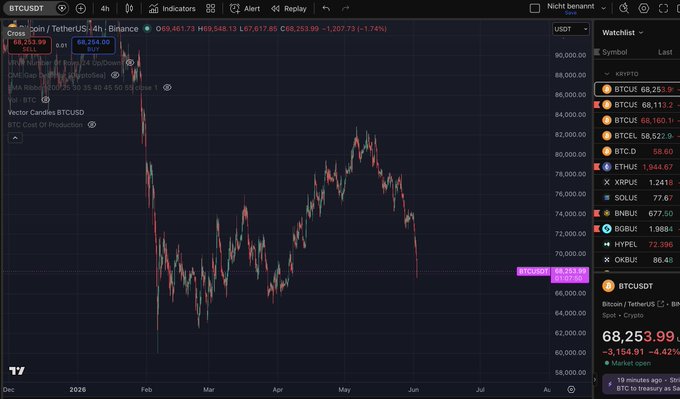
Task: Click the red flag beside BGBUS
Action: point(597,229)
